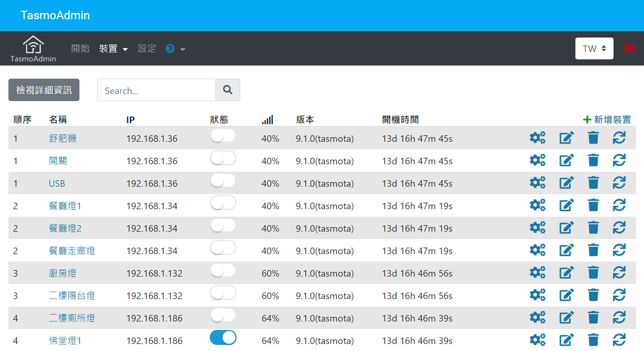Restart the 廚房燈 device via refresh icon

[x=619, y=272]
